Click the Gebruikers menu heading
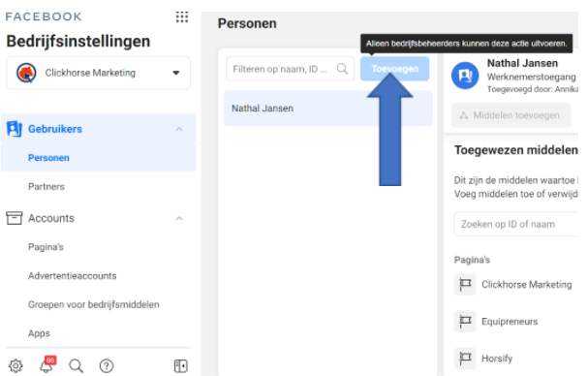Image resolution: width=588 pixels, height=376 pixels. coord(55,129)
